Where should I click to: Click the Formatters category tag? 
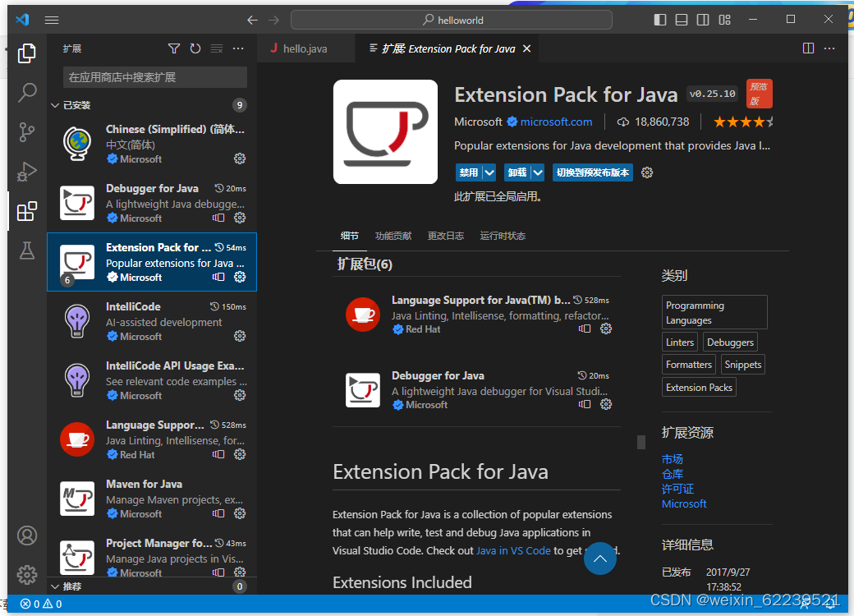coord(688,365)
